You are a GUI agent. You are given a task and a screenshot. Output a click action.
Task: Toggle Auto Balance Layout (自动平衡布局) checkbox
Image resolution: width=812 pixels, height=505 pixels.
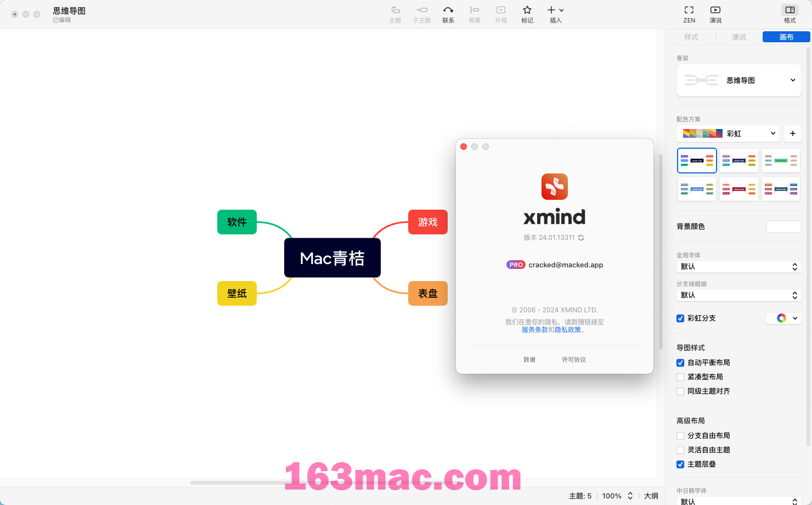point(680,363)
